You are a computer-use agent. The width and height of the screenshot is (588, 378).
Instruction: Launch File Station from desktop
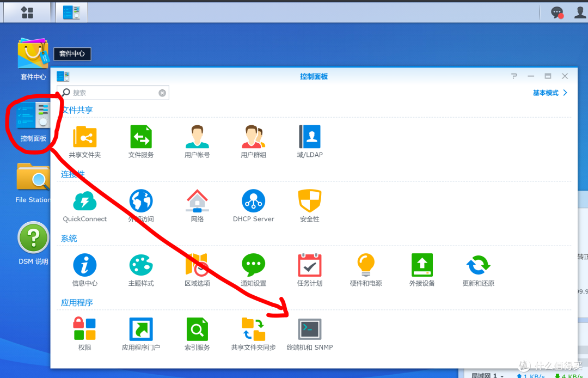pyautogui.click(x=33, y=184)
